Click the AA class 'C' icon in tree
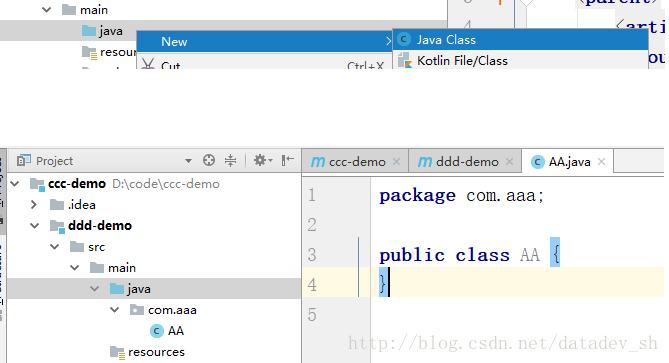This screenshot has width=669, height=363. click(x=157, y=331)
